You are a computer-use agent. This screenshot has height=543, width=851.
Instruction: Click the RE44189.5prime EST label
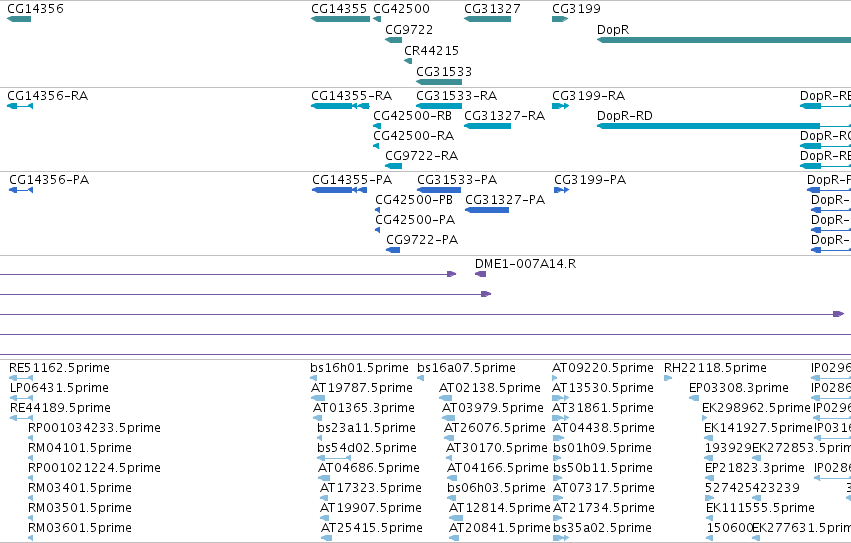[x=60, y=408]
